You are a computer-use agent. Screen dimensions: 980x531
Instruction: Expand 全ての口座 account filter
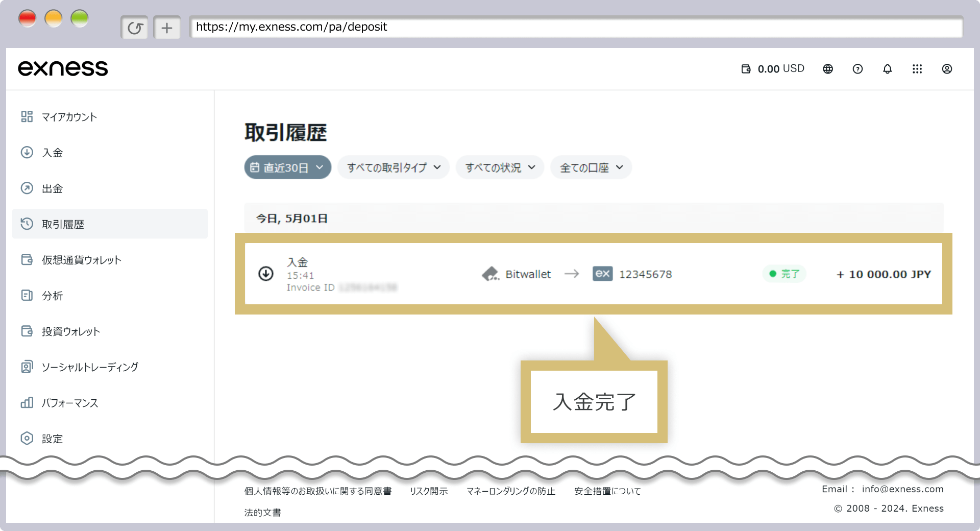pyautogui.click(x=591, y=167)
